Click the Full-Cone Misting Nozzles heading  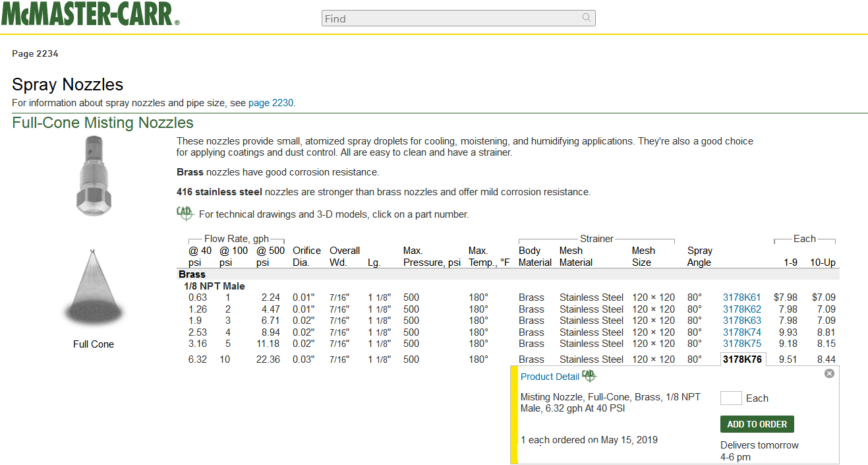coord(103,123)
